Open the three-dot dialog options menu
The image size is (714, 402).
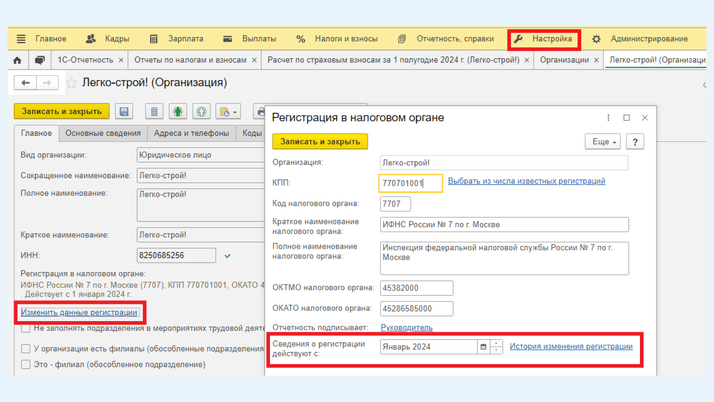tap(608, 118)
